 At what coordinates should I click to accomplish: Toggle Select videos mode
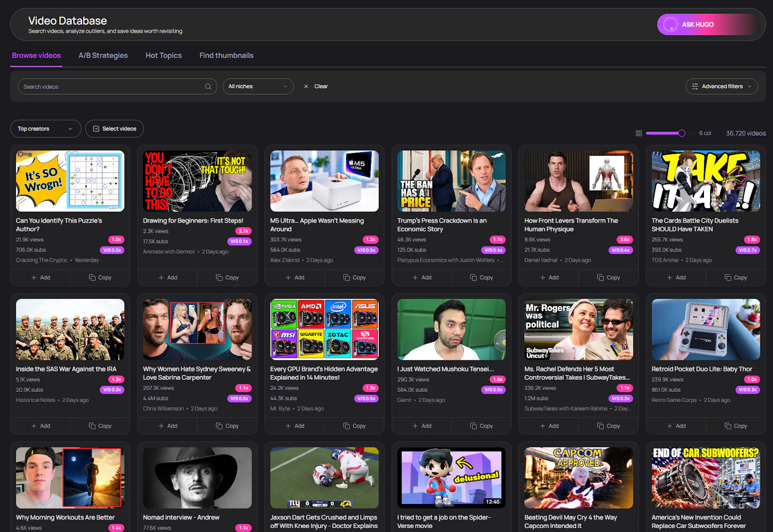(115, 129)
